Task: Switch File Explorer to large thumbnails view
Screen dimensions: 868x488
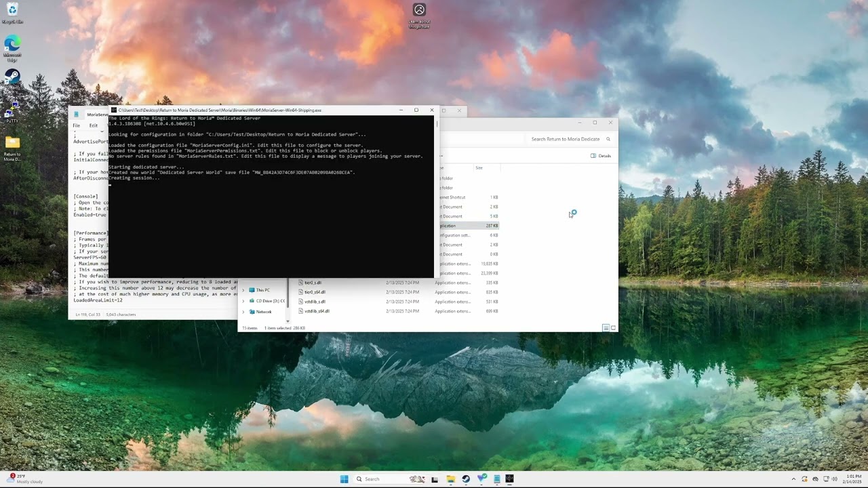Action: pyautogui.click(x=613, y=328)
